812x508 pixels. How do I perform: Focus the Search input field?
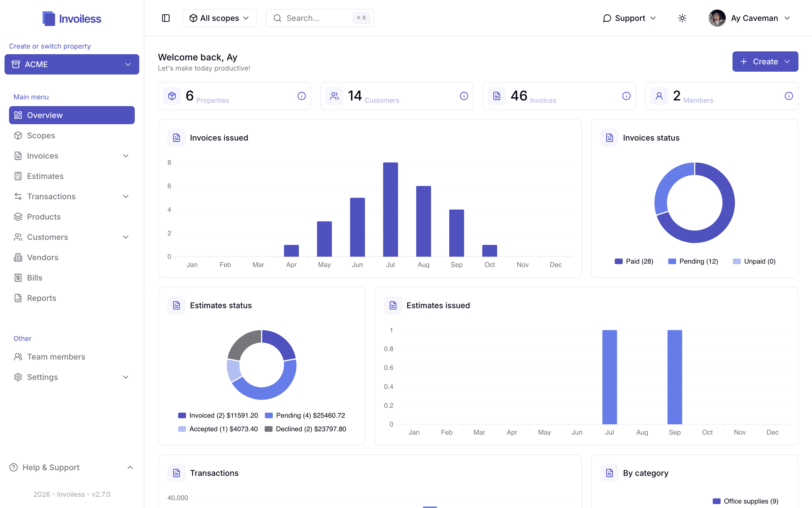(319, 18)
